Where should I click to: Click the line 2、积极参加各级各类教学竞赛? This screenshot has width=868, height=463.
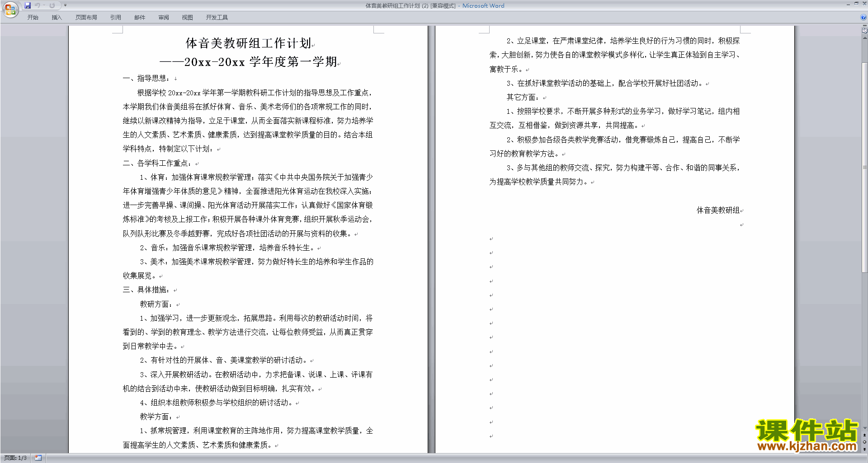623,140
